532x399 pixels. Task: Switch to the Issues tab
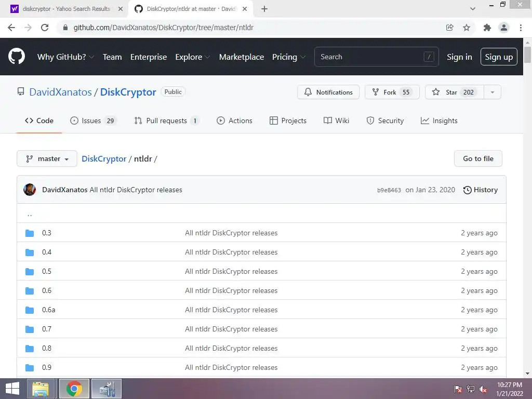point(93,121)
